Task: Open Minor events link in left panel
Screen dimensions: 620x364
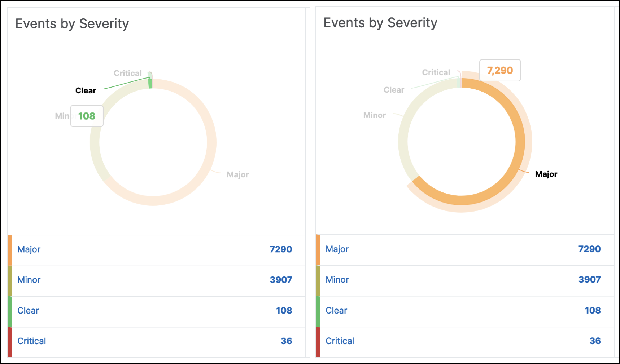Action: point(29,280)
